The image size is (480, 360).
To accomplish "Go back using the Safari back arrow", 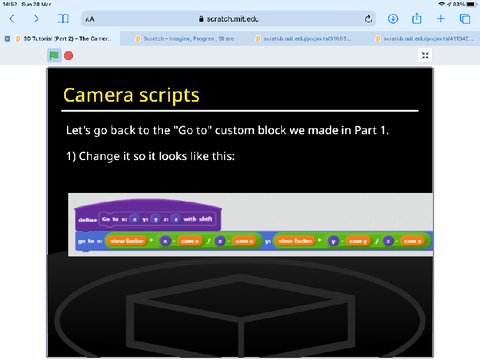I will [12, 19].
